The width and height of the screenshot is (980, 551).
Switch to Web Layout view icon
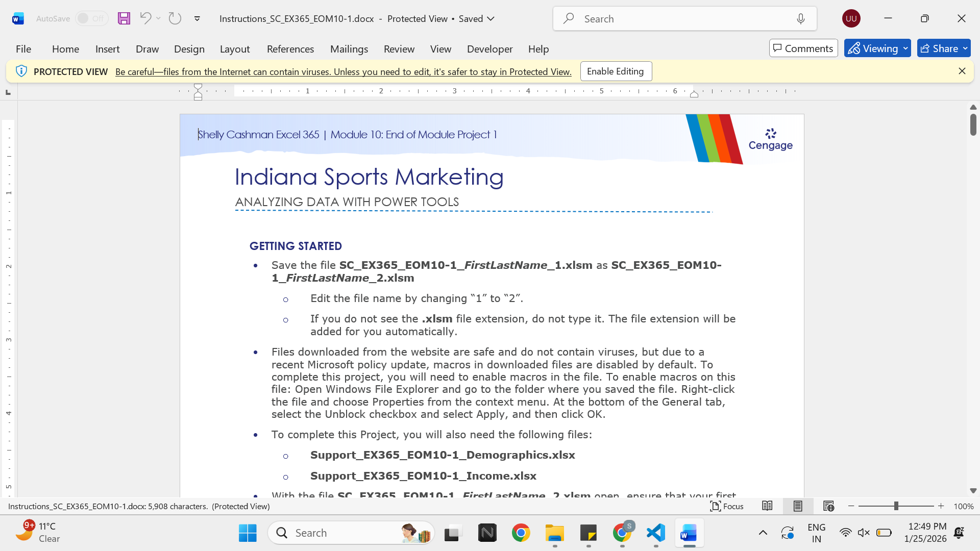click(x=828, y=506)
